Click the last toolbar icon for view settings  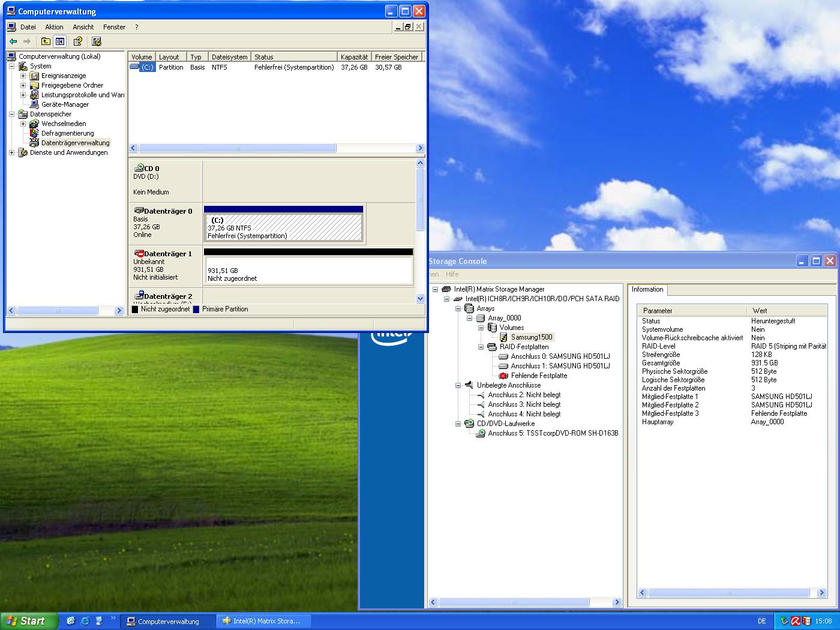tap(97, 41)
